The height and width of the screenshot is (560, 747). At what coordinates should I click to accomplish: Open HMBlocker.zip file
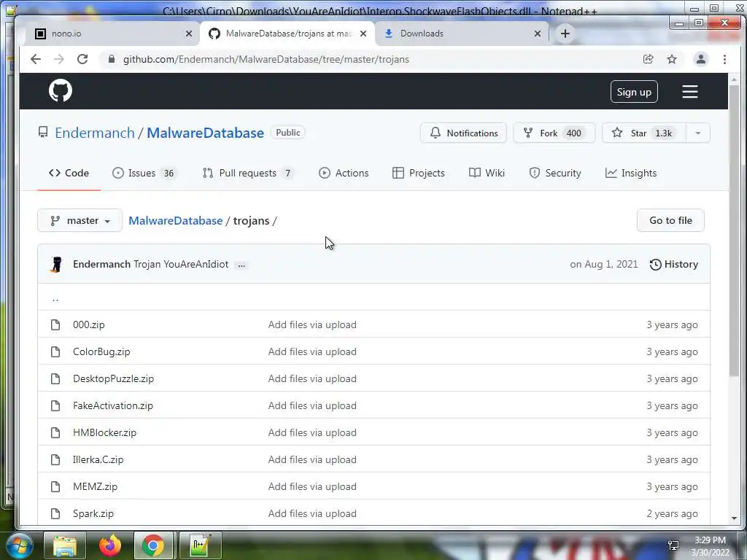tap(104, 433)
